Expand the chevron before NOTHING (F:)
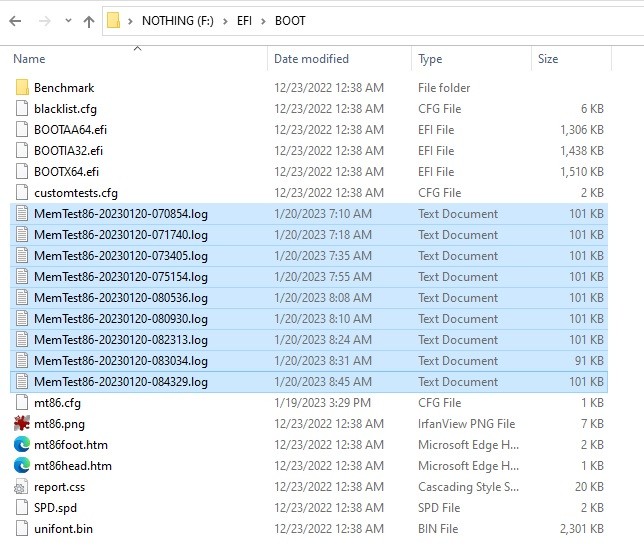Image resolution: width=644 pixels, height=553 pixels. [130, 21]
